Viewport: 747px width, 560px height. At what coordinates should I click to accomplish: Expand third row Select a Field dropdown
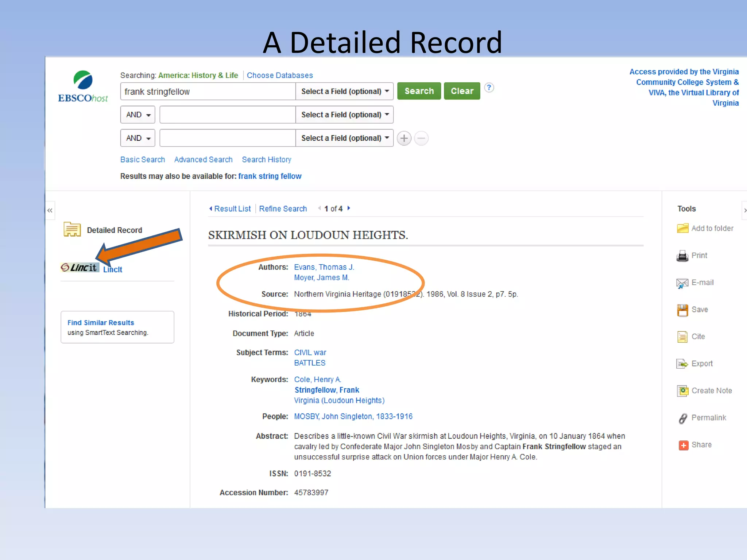[x=344, y=138]
